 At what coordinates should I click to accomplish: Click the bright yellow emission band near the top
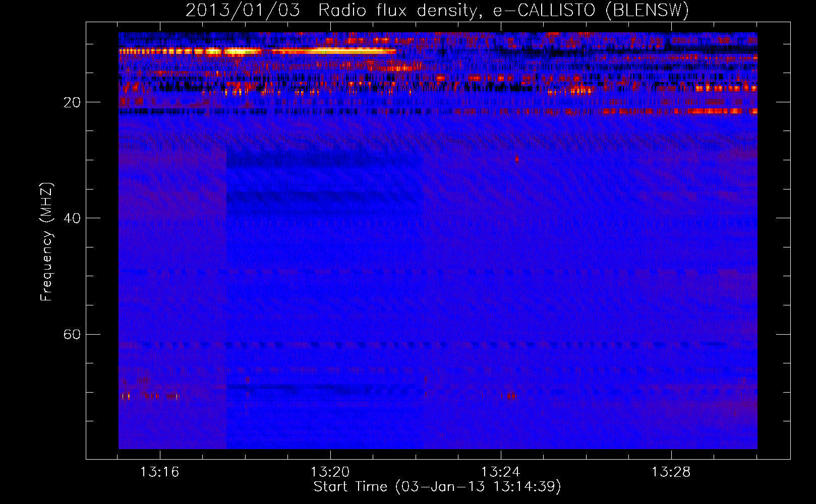(257, 51)
